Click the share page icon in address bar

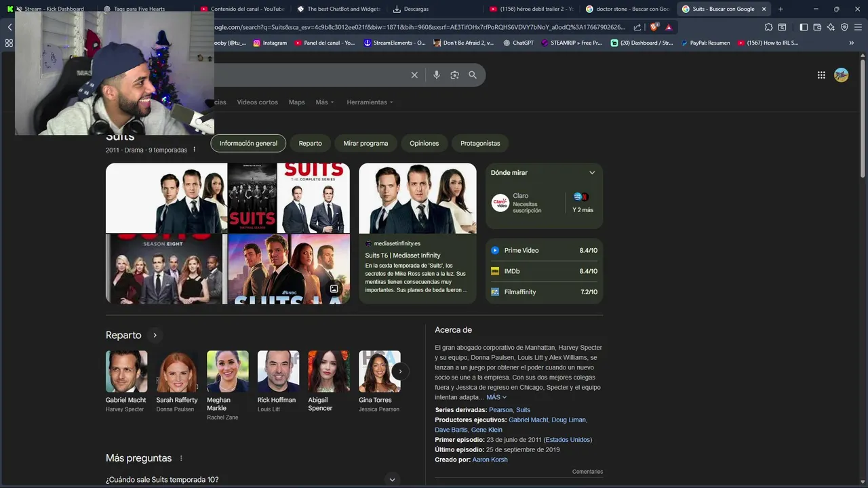(x=637, y=27)
